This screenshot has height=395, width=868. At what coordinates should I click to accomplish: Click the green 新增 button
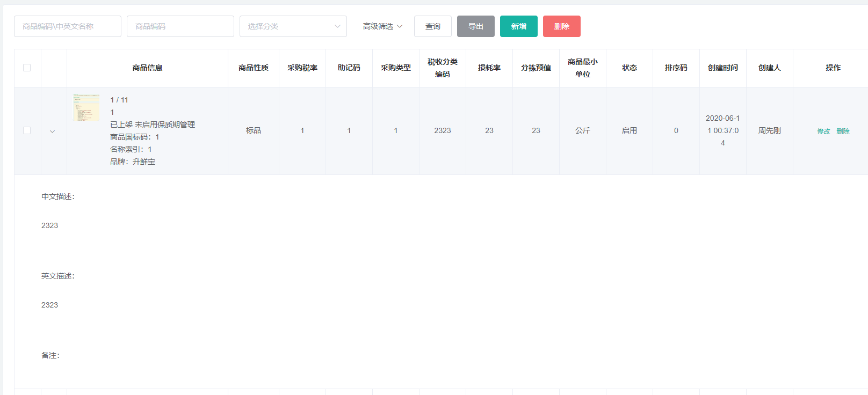(519, 26)
